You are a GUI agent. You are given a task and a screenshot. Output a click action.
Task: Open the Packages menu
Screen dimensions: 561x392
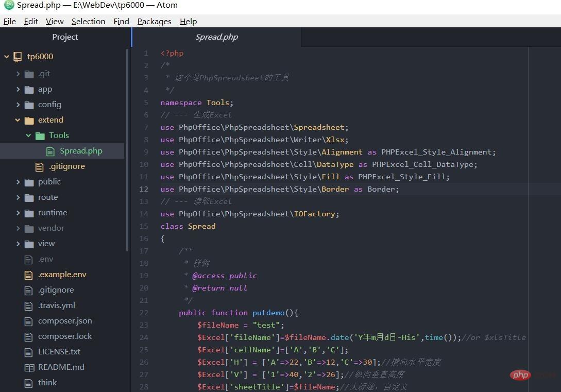154,22
